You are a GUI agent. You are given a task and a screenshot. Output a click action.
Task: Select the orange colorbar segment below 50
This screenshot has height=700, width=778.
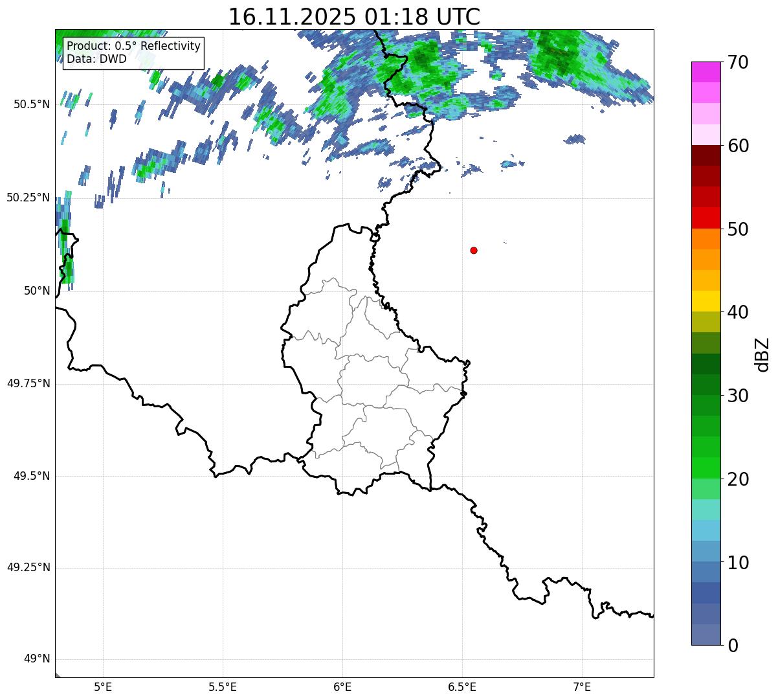[x=706, y=239]
